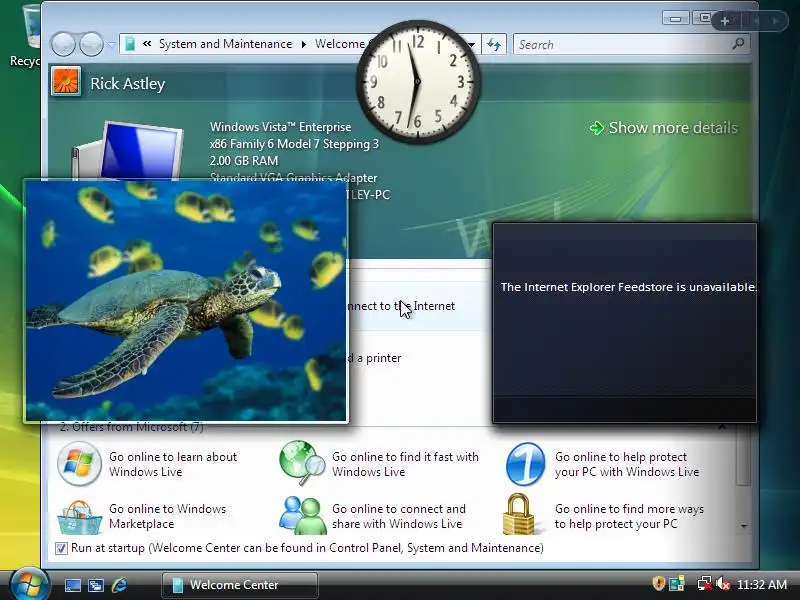800x600 pixels.
Task: Open find more ways to protect your PC
Action: point(629,516)
